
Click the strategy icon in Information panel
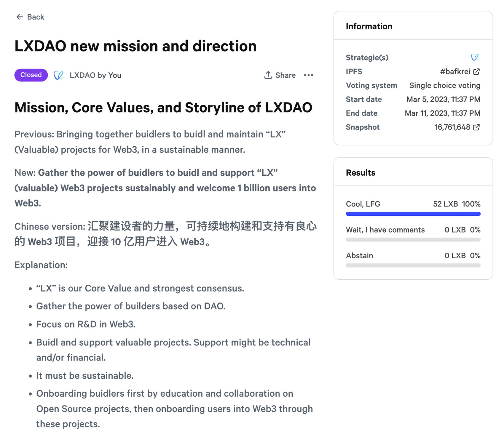(475, 57)
